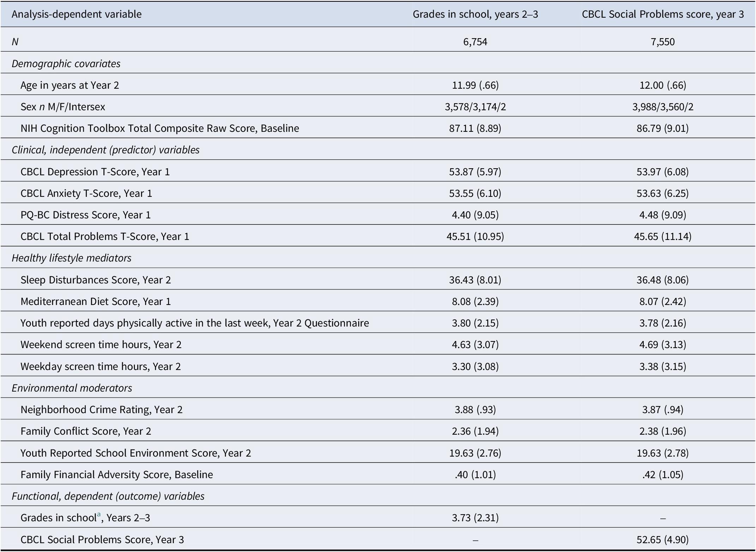The height and width of the screenshot is (552, 756).
Task: Select the N value '7,550'
Action: pos(663,42)
